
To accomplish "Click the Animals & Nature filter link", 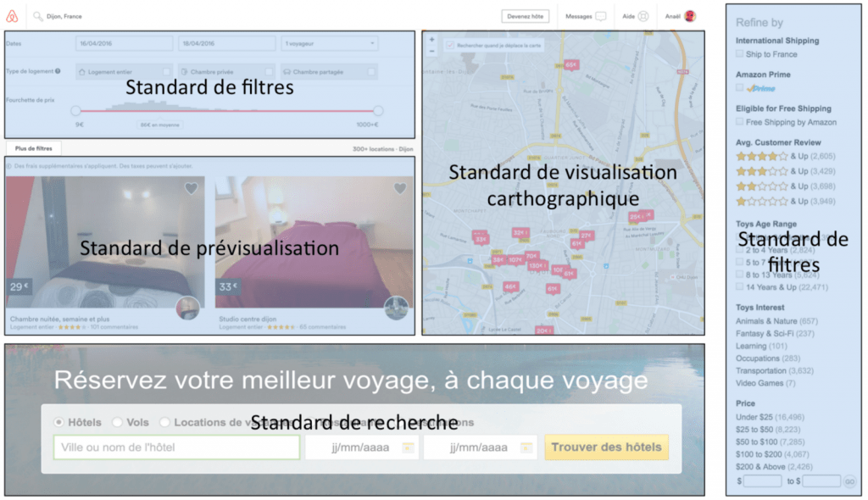I will coord(766,321).
